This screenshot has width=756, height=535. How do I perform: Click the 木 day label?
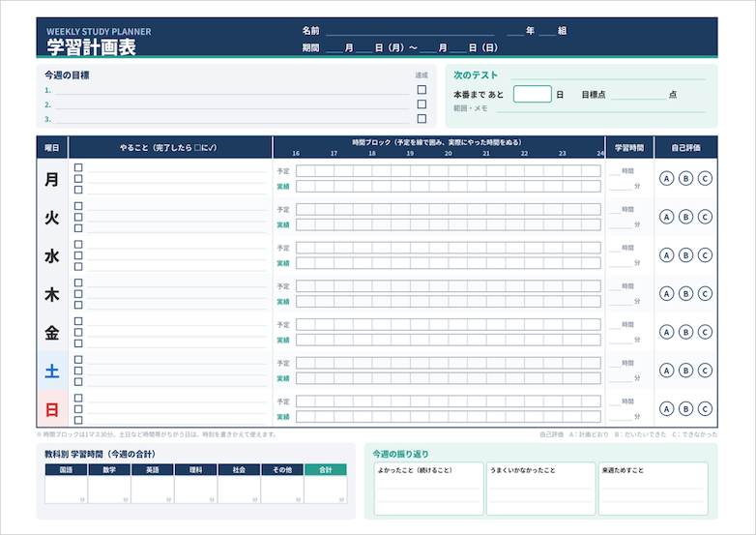(52, 294)
